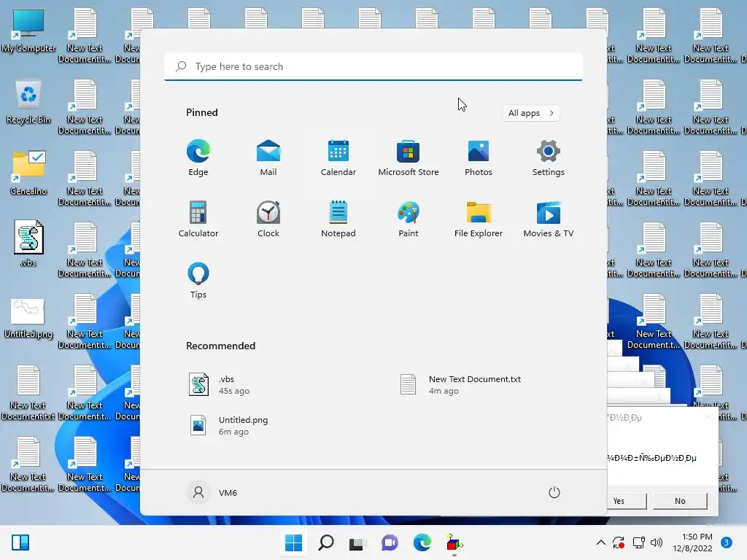Open taskbar Search
The image size is (747, 560).
click(x=326, y=542)
